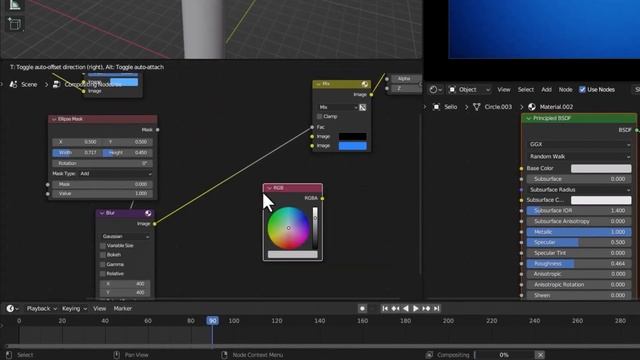Image resolution: width=640 pixels, height=360 pixels.
Task: Click black Image color swatch in Mix node
Action: pyautogui.click(x=353, y=137)
